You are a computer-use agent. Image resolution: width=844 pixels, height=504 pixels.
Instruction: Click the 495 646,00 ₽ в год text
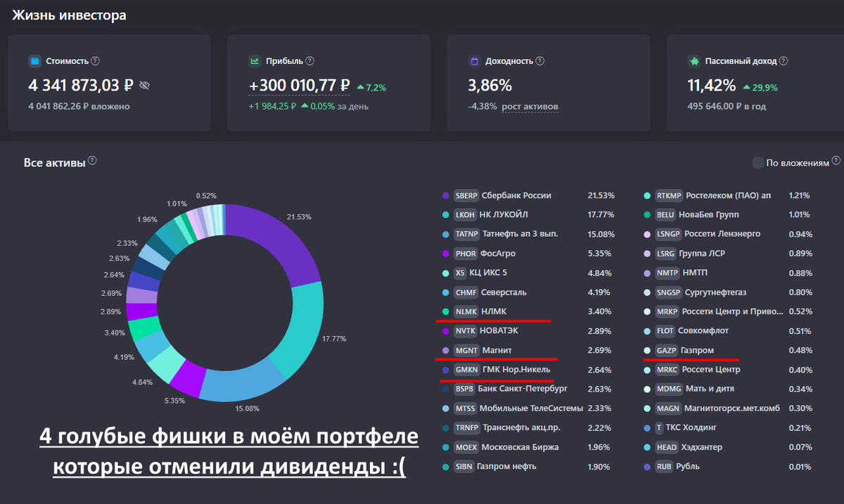727,106
